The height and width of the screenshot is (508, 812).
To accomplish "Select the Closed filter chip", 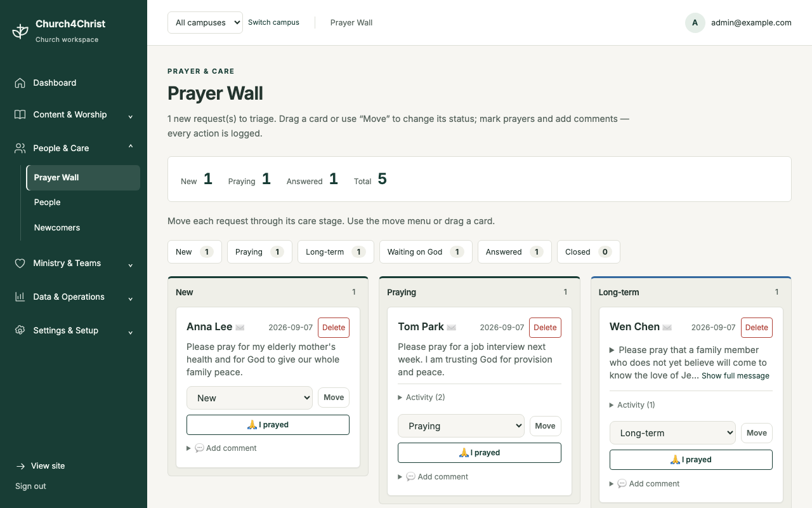I will pyautogui.click(x=588, y=251).
